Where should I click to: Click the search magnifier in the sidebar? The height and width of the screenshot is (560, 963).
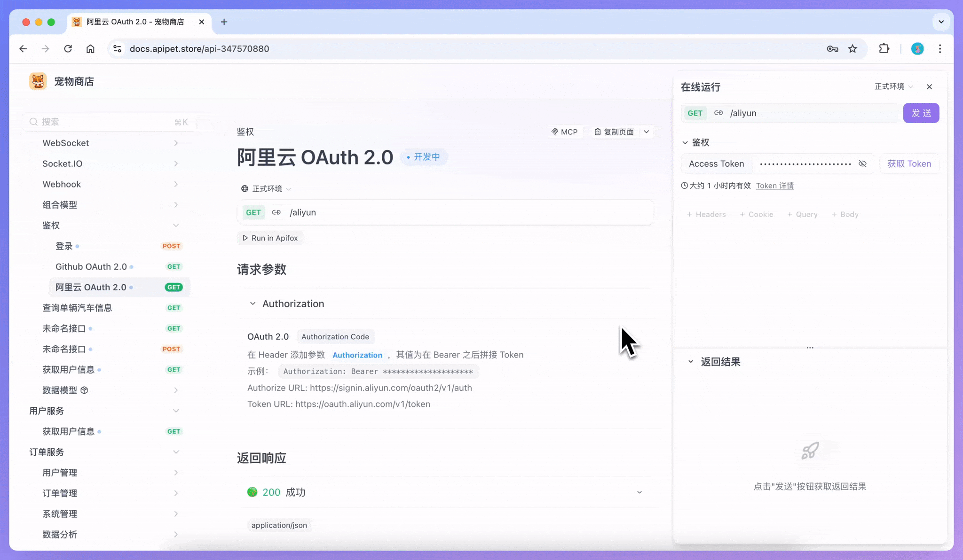coord(33,121)
